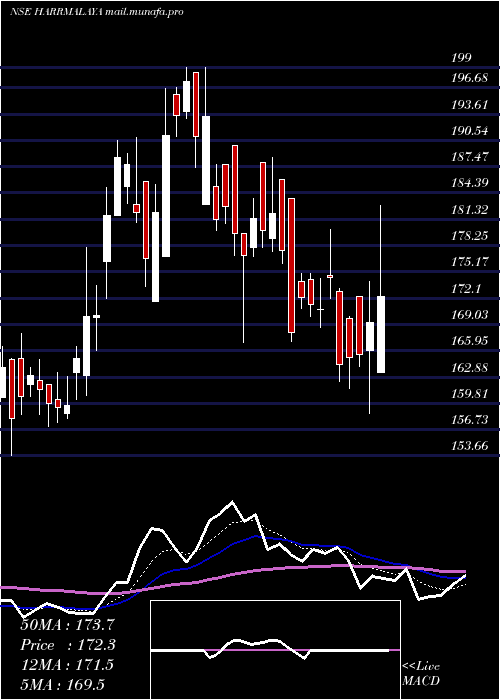Click the 159.81 price axis label

point(470,394)
